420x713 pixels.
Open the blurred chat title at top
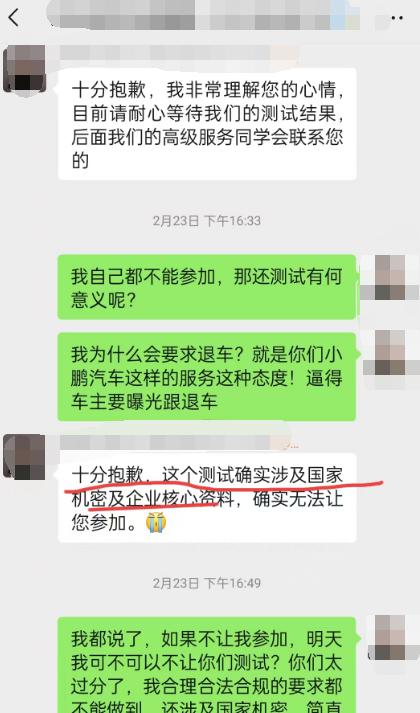203,15
